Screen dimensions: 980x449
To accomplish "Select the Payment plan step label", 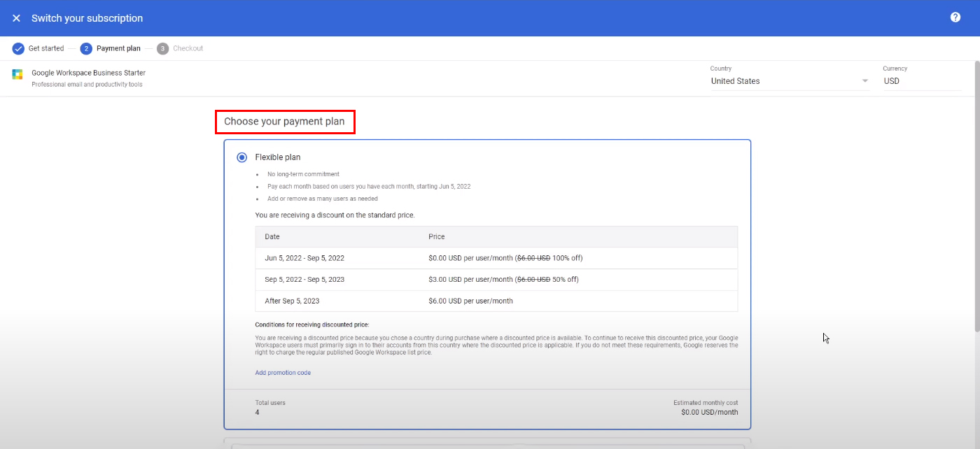I will pos(118,48).
